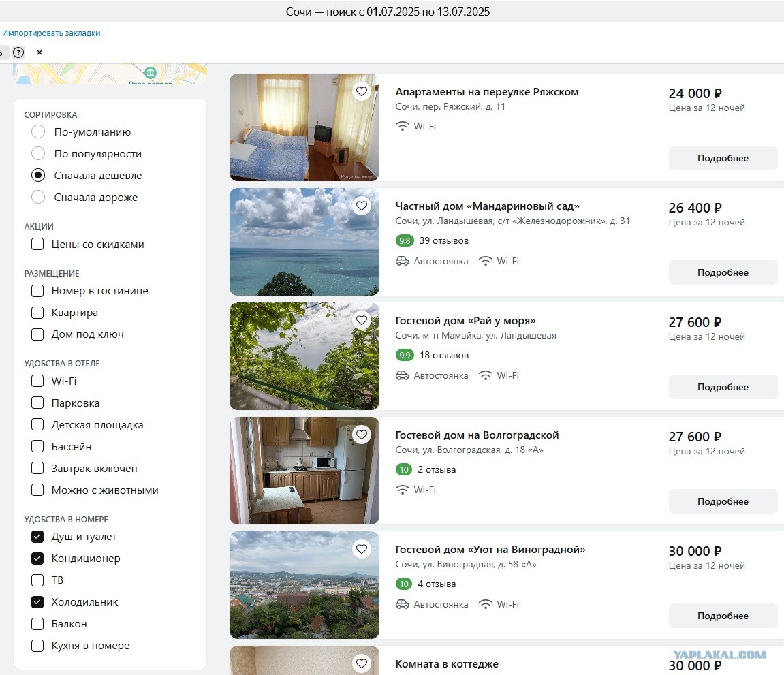Enable Кухня в номере filter

[37, 646]
